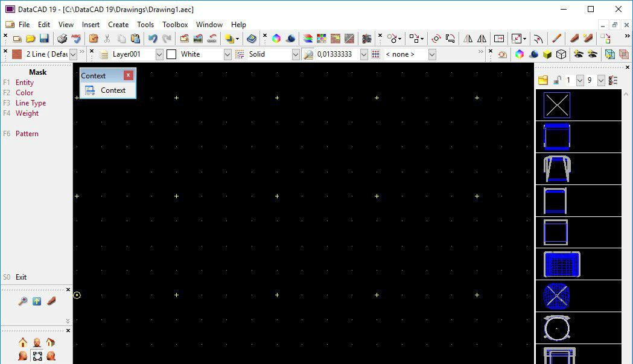Click the eraser icon in left panel
Viewport: 633px width, 364px height.
(x=51, y=301)
